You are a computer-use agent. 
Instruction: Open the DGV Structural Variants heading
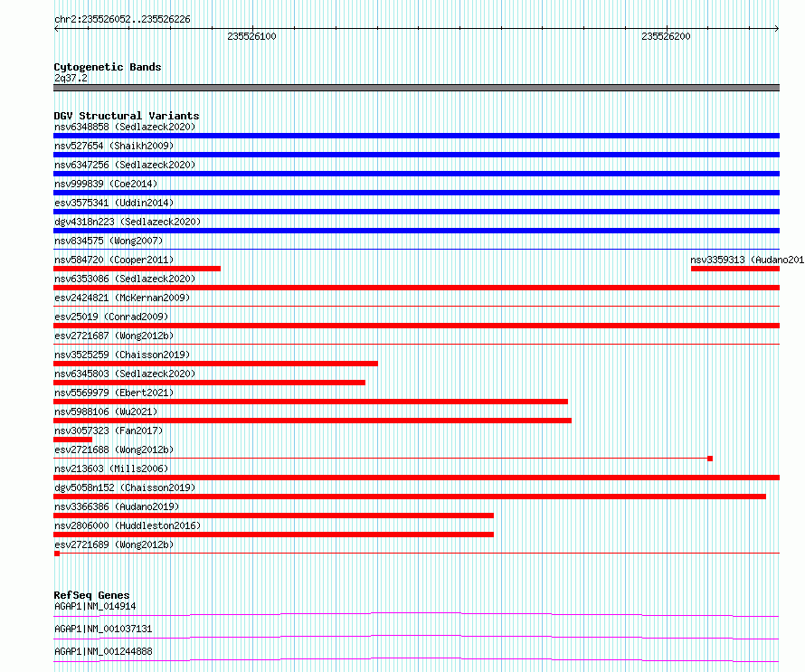127,116
